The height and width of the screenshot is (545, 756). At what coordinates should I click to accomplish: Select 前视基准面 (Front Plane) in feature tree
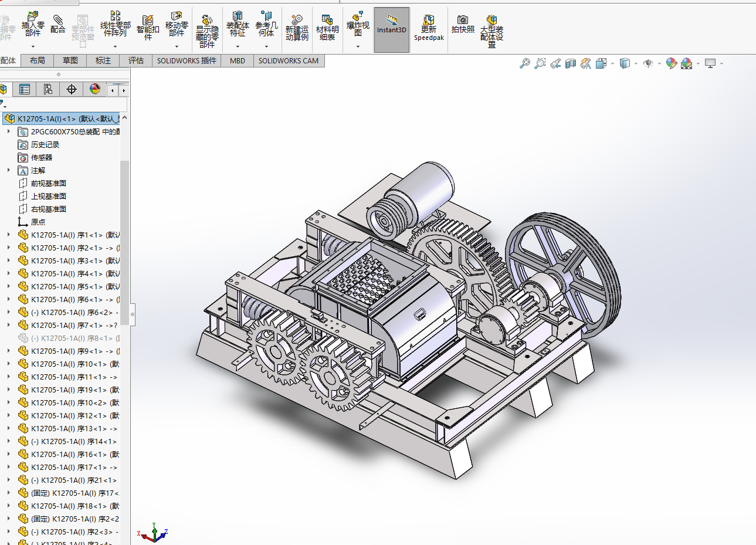click(x=48, y=183)
